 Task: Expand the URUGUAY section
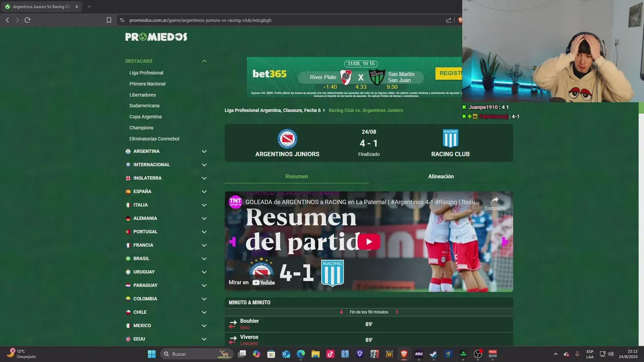pos(204,272)
